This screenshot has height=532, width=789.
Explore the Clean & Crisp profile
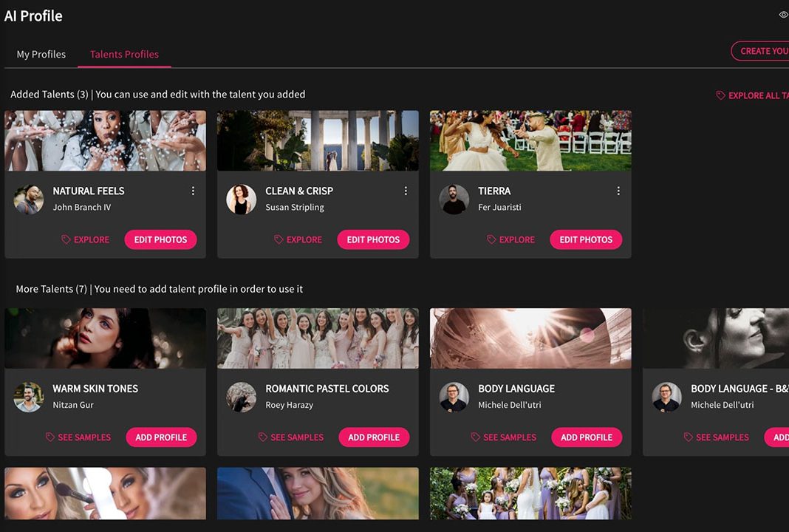(x=298, y=239)
